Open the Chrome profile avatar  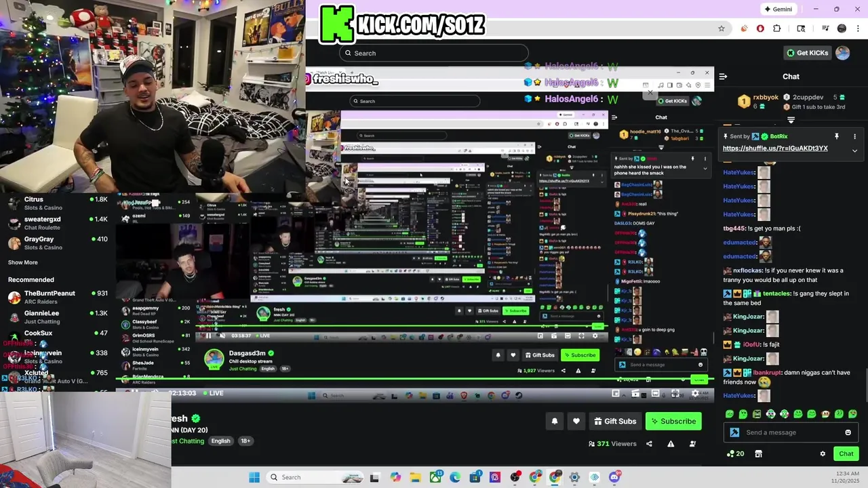click(842, 28)
